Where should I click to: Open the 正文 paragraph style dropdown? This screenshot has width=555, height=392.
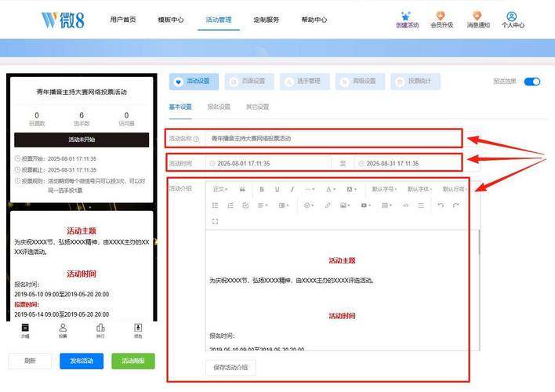coord(220,189)
